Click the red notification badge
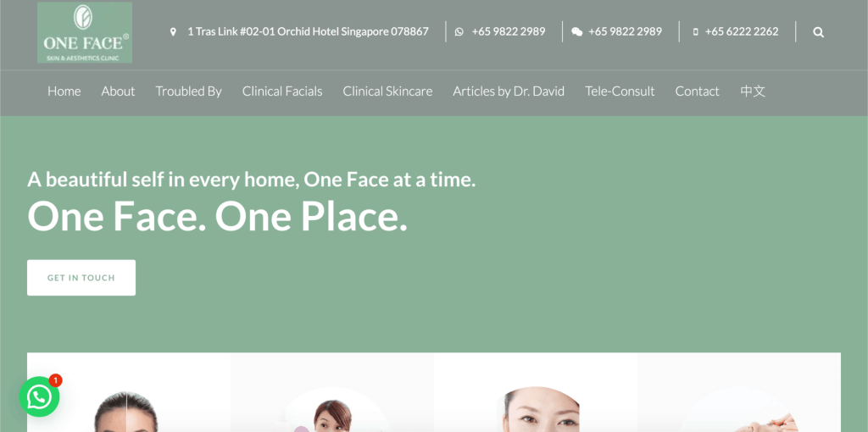The width and height of the screenshot is (868, 432). tap(55, 380)
